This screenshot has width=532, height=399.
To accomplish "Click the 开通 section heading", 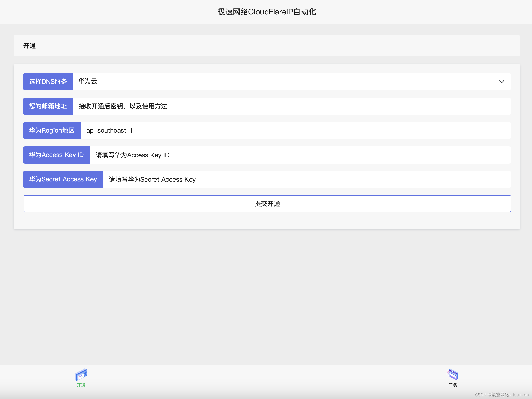I will pos(29,46).
